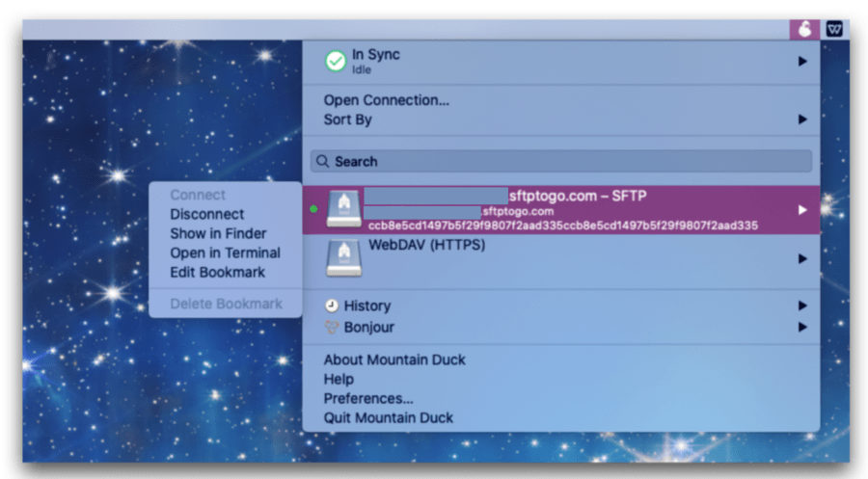Click the Idle status text
The width and height of the screenshot is (868, 479).
[x=362, y=69]
